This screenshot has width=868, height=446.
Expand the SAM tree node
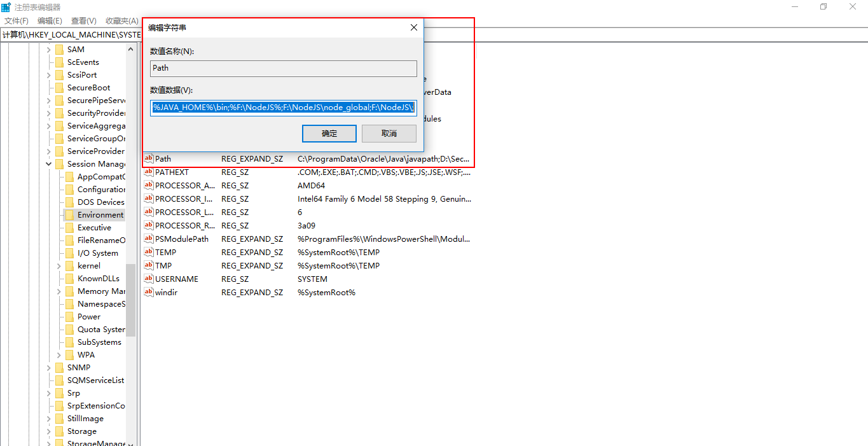pos(49,50)
